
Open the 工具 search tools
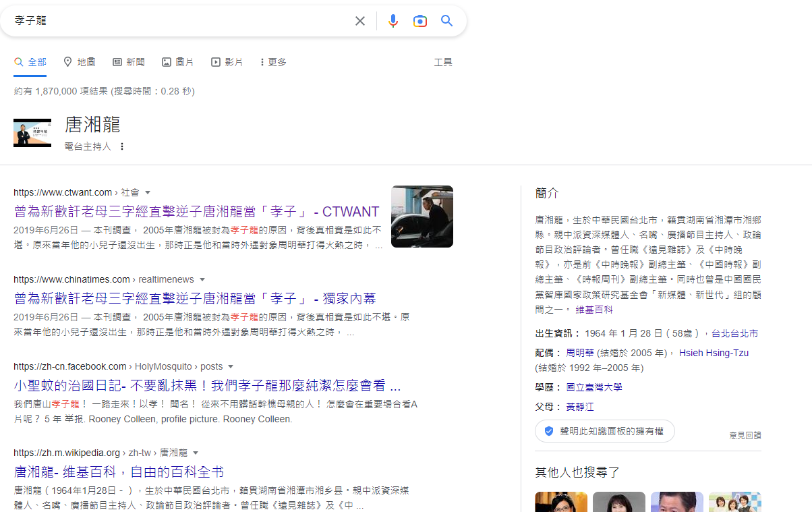tap(443, 62)
